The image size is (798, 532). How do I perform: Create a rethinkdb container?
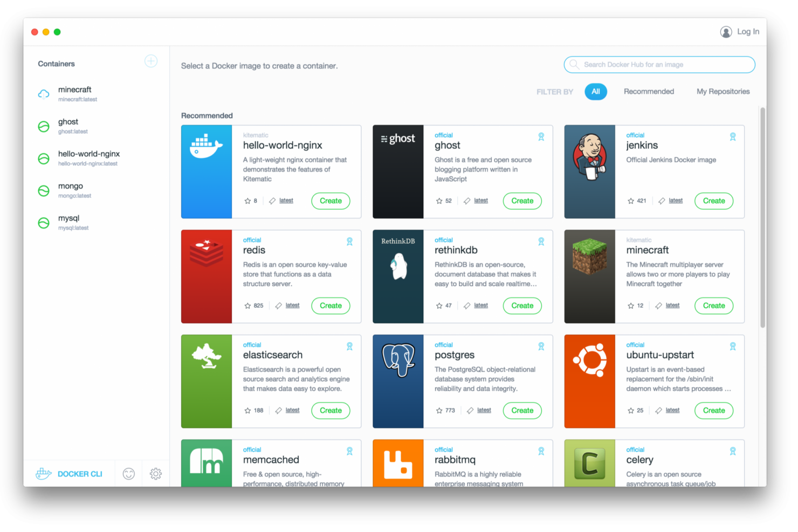[522, 306]
